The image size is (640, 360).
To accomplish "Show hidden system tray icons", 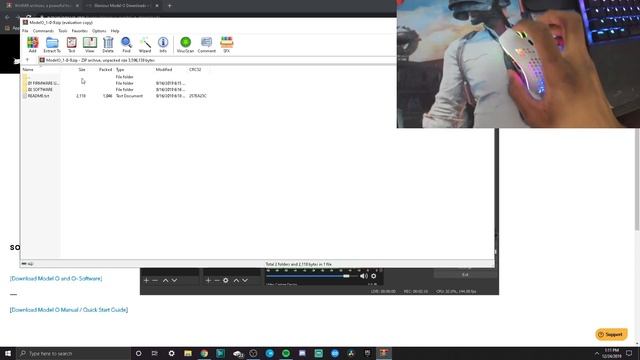I will pos(597,353).
